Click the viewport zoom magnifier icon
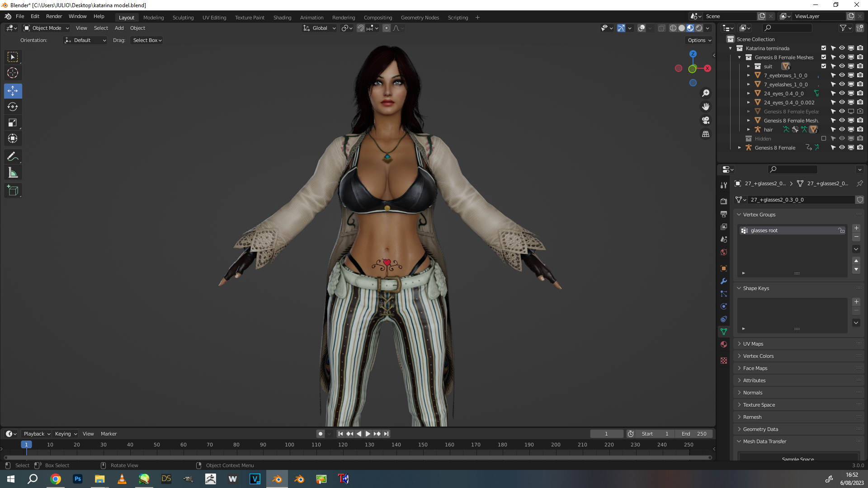 705,93
